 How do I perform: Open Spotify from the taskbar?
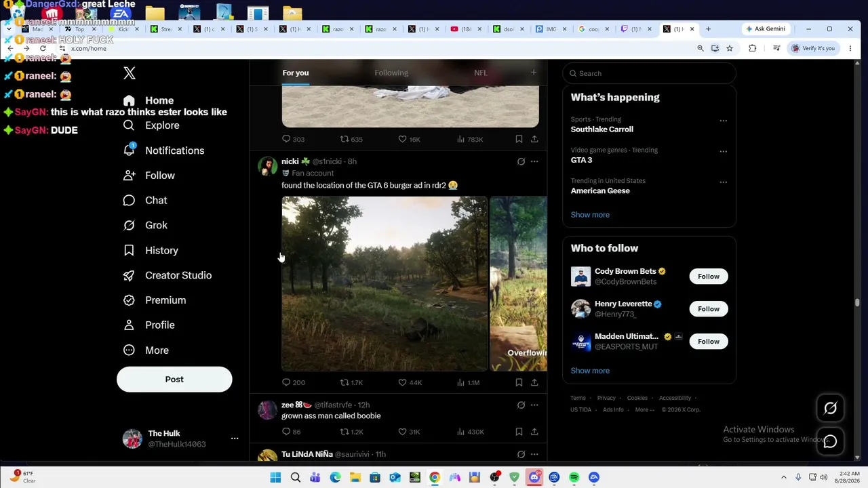tap(574, 477)
